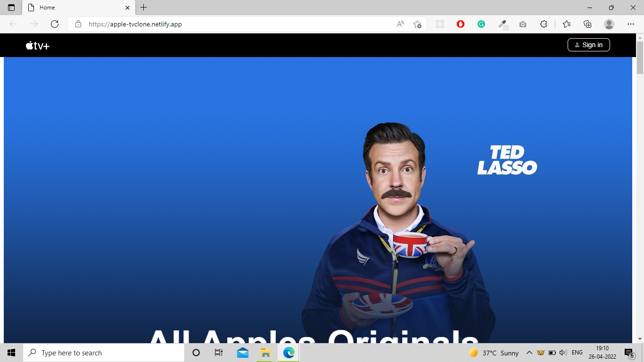Close the Home tab
The image size is (644, 362).
tap(127, 8)
